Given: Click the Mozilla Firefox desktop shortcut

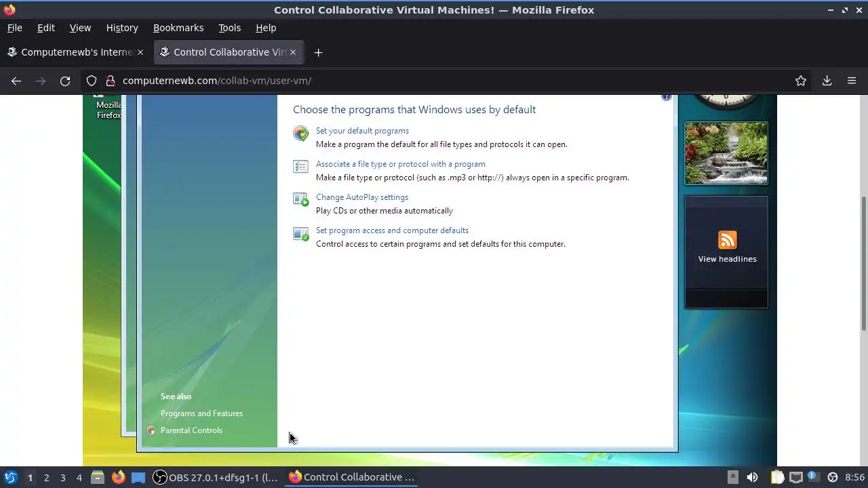Looking at the screenshot, I should 108,108.
